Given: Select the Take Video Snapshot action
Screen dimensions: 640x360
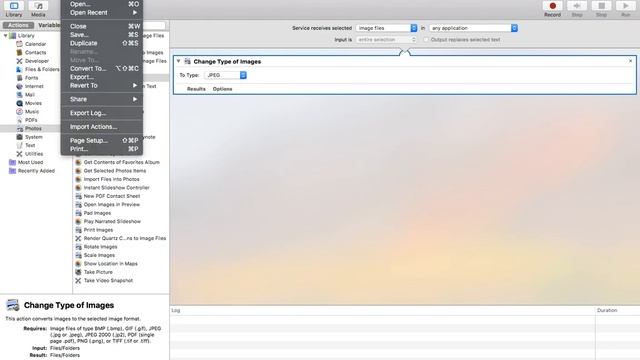Looking at the screenshot, I should [108, 281].
